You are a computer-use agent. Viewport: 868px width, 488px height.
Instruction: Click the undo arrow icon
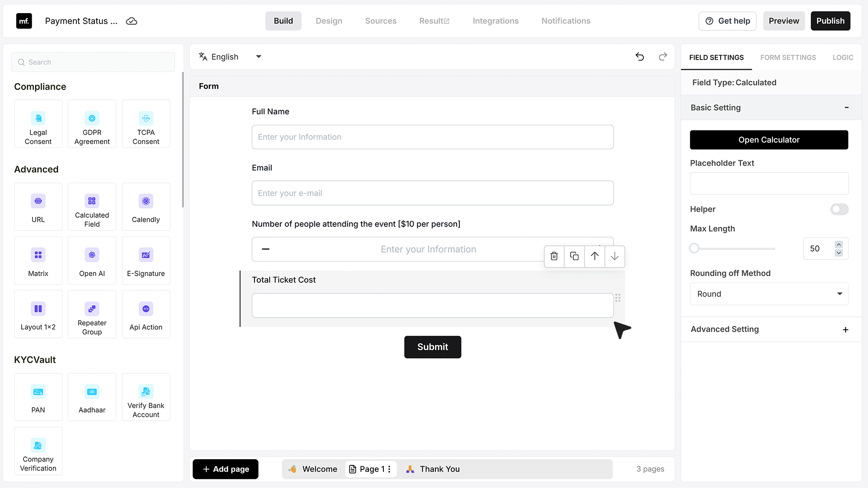point(640,56)
